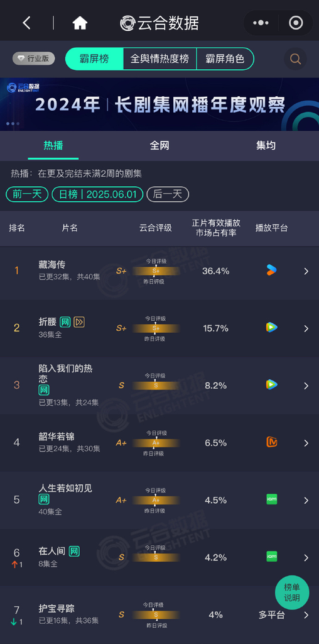Tap the iQIYI icon for 人生若如初见
Viewport: 319px width, 644px height.
[271, 499]
